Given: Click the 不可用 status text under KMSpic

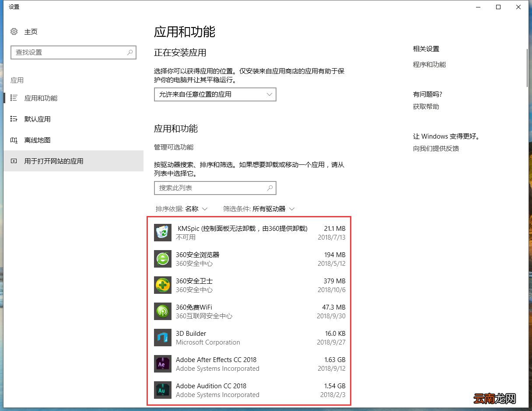Looking at the screenshot, I should pos(185,237).
